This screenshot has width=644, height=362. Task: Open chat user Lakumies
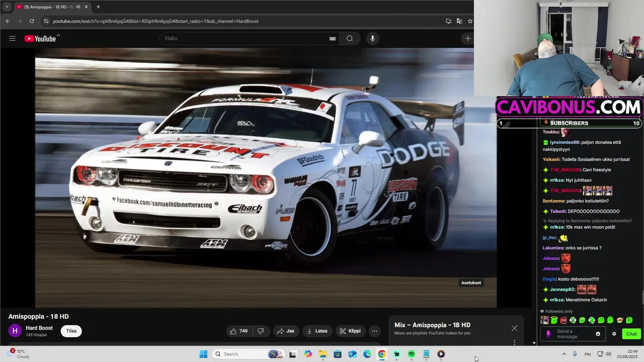pyautogui.click(x=553, y=247)
